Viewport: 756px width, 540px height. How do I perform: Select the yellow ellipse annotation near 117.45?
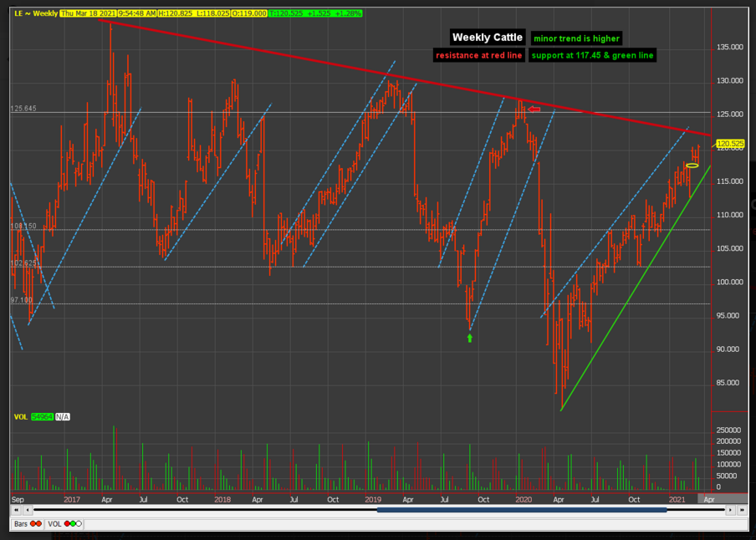click(x=692, y=166)
